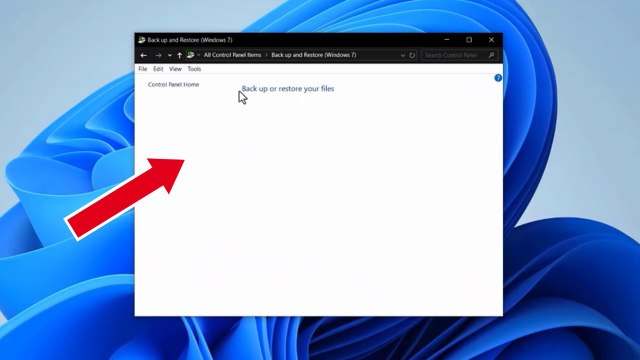
Task: Open the View menu
Action: coord(175,69)
